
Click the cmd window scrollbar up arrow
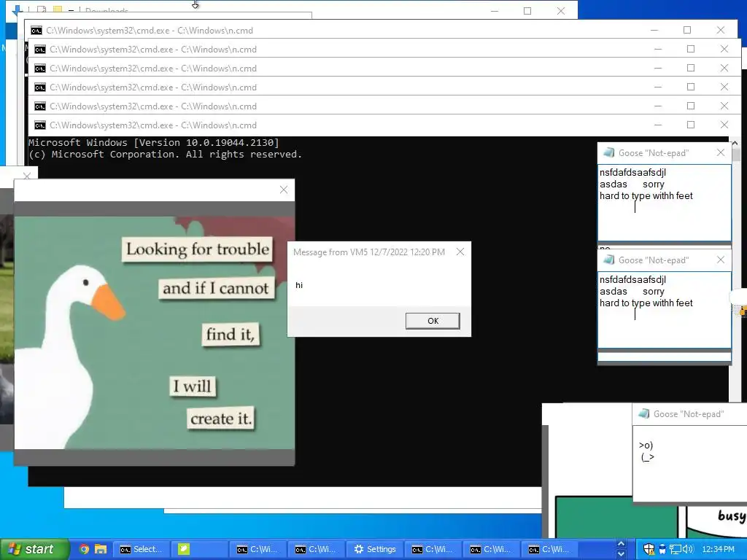point(736,144)
